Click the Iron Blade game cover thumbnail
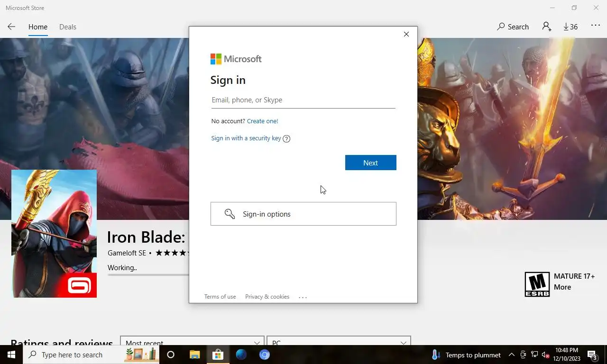Screen dimensions: 607x364 pyautogui.click(x=54, y=234)
